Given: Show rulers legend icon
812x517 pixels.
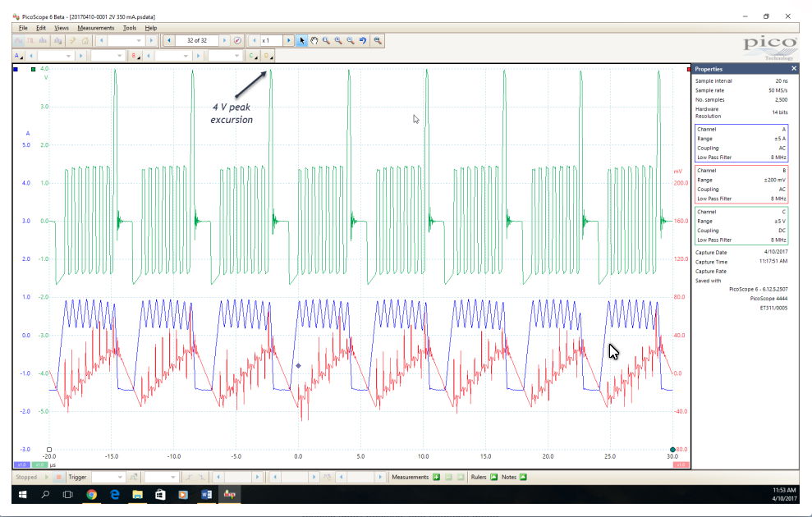Looking at the screenshot, I should coord(493,477).
